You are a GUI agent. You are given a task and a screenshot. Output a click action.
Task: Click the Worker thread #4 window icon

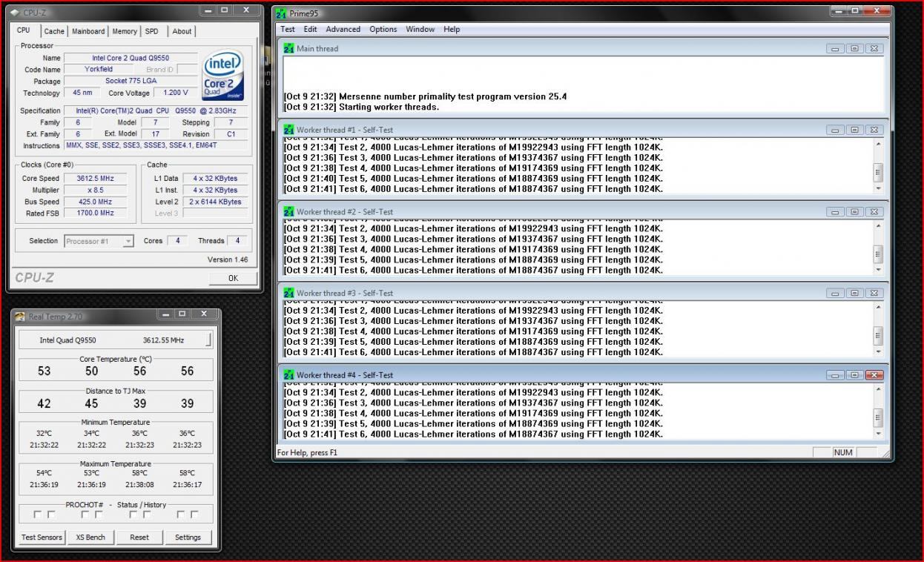pyautogui.click(x=288, y=375)
